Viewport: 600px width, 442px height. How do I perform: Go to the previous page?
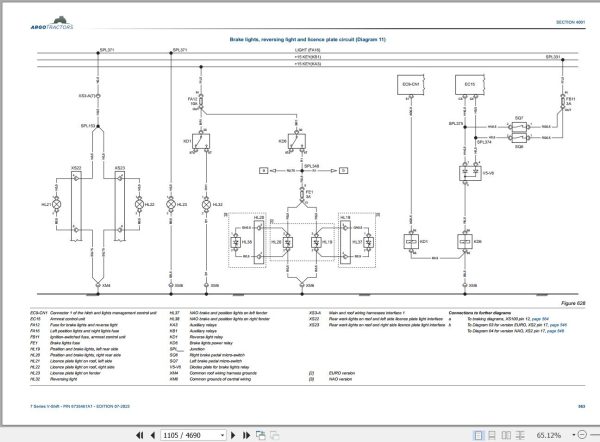pyautogui.click(x=153, y=435)
